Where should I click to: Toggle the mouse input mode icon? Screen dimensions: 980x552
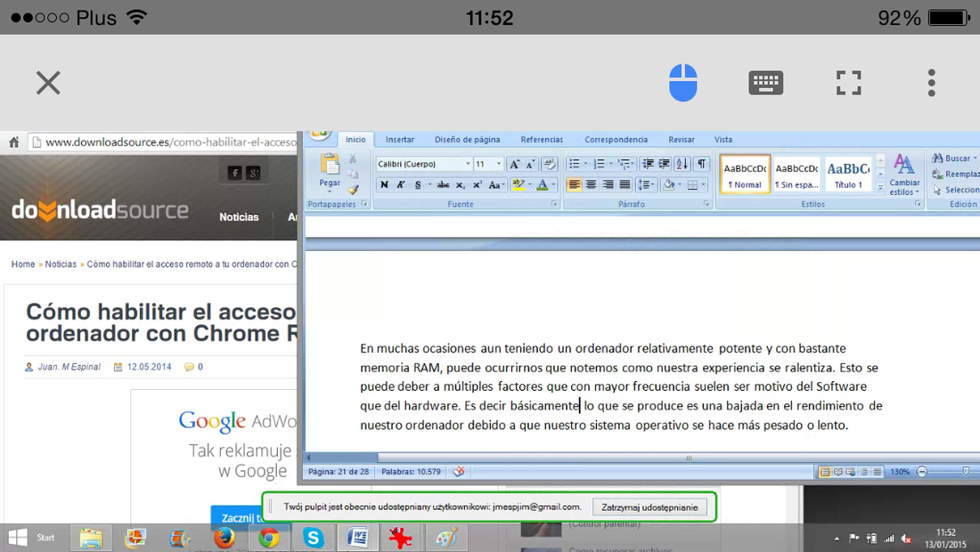point(682,83)
